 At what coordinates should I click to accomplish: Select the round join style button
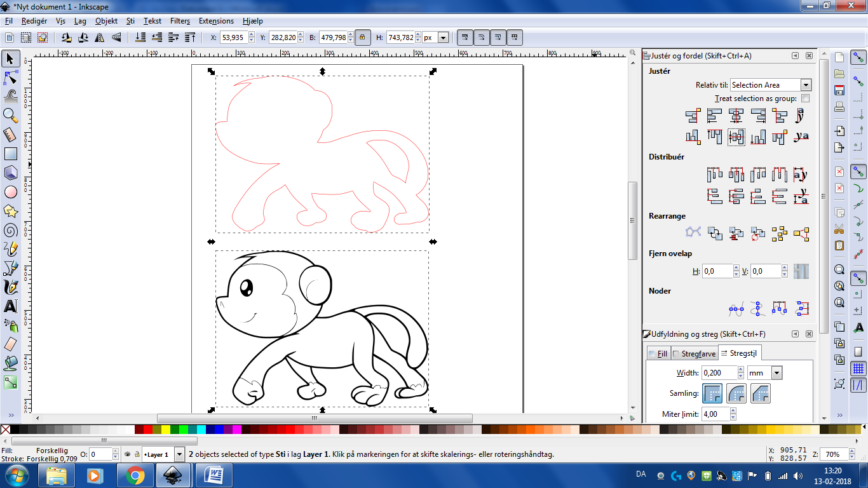click(x=736, y=393)
